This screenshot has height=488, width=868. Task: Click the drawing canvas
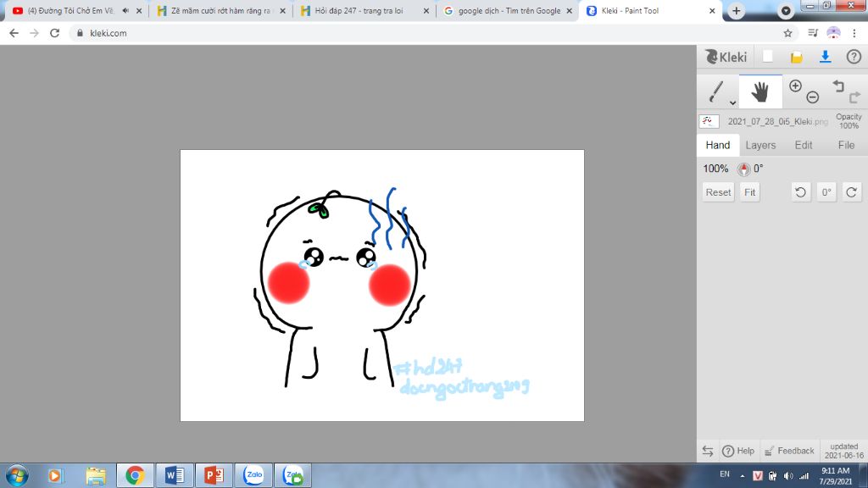coord(382,285)
